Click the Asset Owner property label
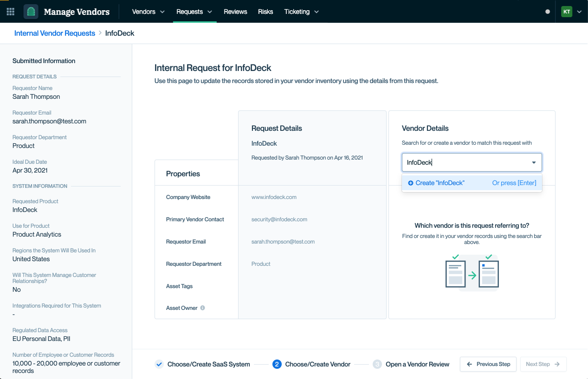588x379 pixels. [x=182, y=308]
